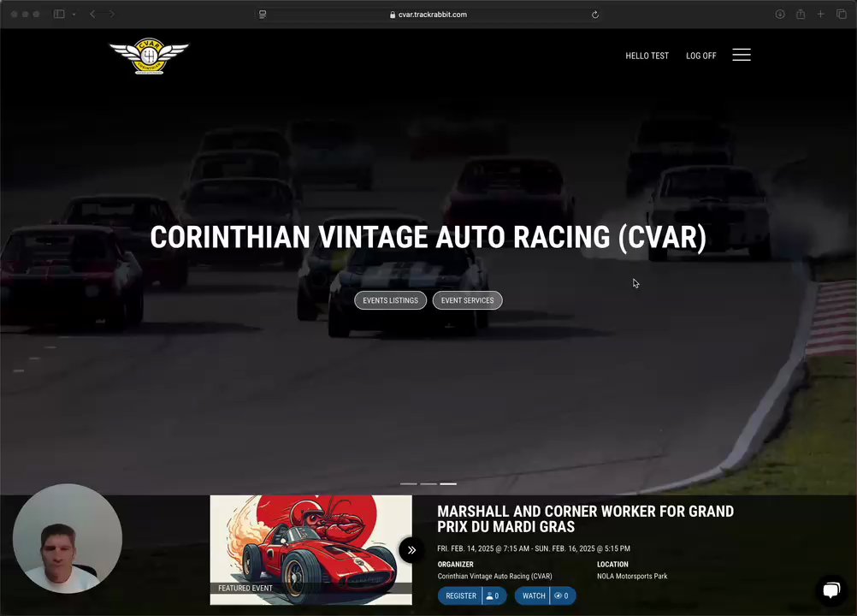Click the cvar.trackrabbit.com address bar
Viewport: 857px width, 616px height.
pyautogui.click(x=429, y=15)
